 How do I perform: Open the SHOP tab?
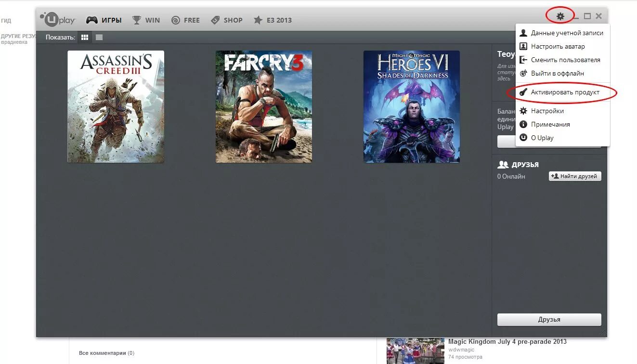226,20
